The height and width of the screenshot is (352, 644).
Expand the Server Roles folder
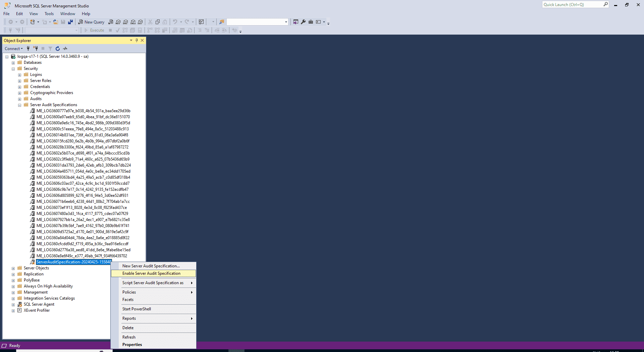[x=19, y=81]
